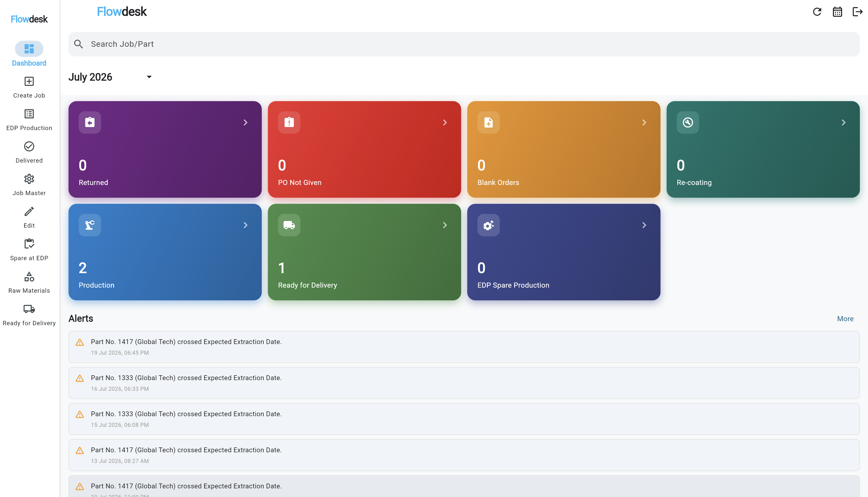Screen dimensions: 868x497
Task: Expand the Blank Orders card chevron
Action: tap(644, 122)
